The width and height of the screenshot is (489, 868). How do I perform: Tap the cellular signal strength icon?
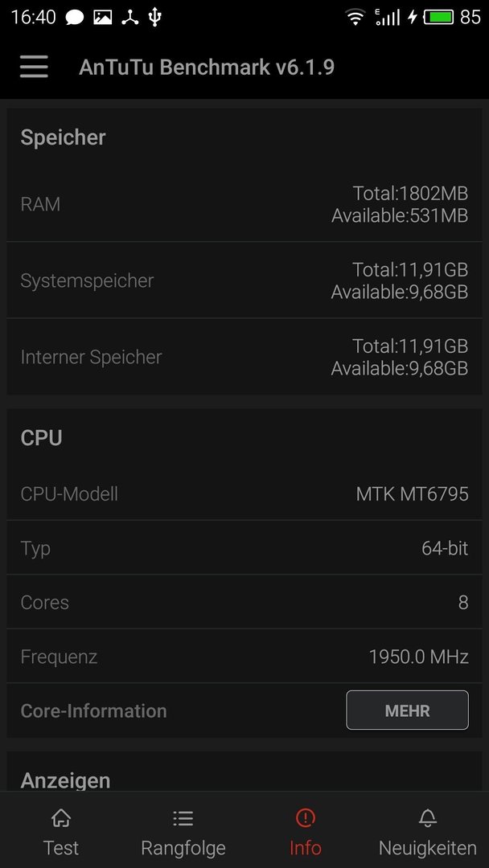point(387,17)
